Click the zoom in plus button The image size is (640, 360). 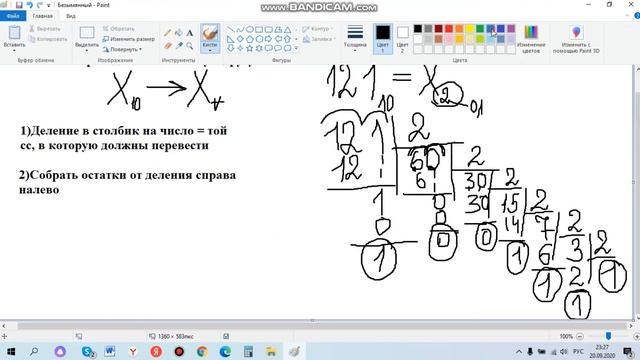tap(636, 336)
